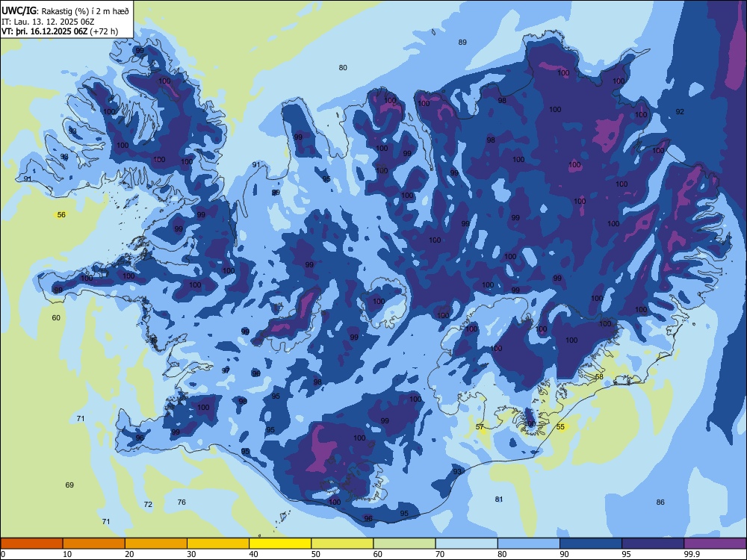Click the pale blue 70–80 legend color
The image size is (747, 560).
pos(466,544)
